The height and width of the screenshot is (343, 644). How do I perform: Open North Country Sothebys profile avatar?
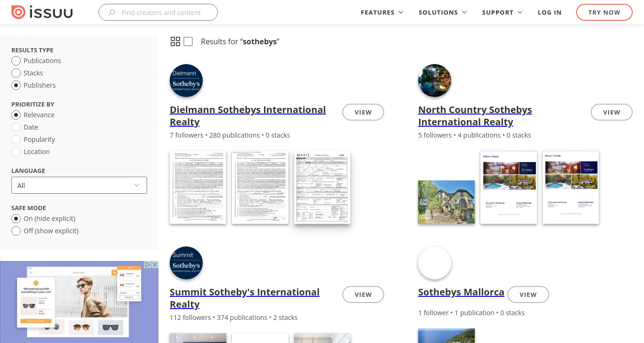435,81
